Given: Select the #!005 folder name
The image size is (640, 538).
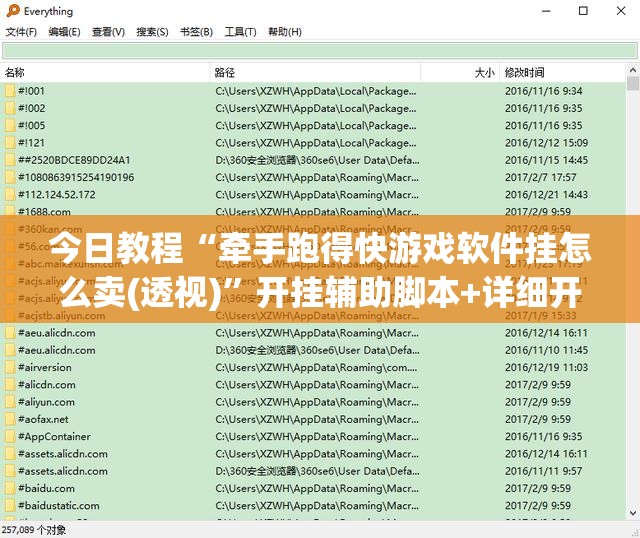Looking at the screenshot, I should click(31, 125).
